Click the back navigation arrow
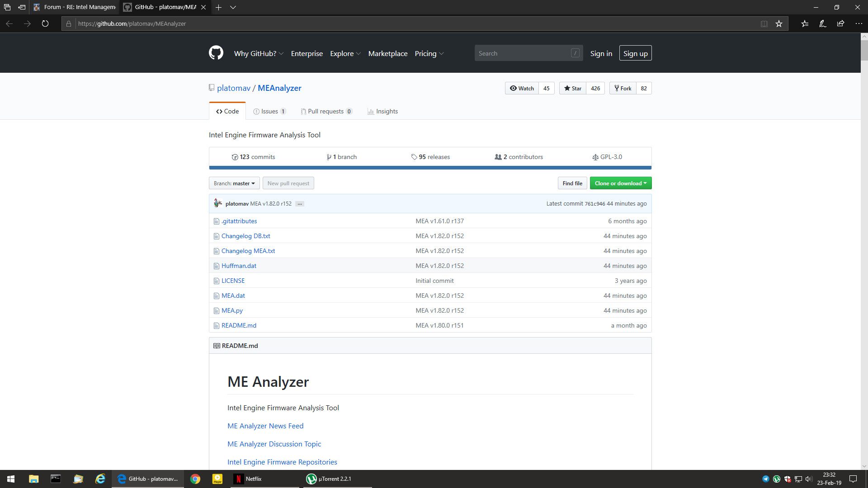868x488 pixels. (9, 23)
